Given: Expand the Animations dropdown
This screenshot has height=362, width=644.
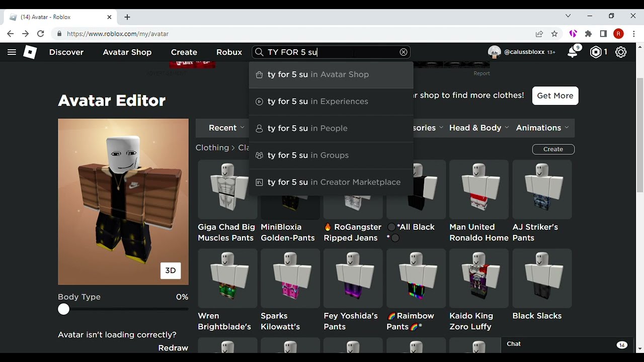Looking at the screenshot, I should [542, 128].
